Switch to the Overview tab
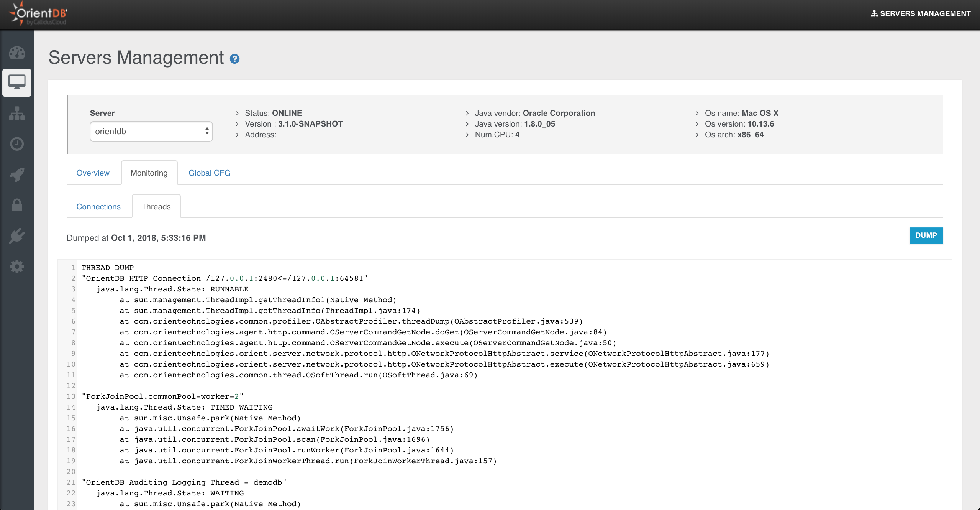This screenshot has height=510, width=980. (93, 173)
